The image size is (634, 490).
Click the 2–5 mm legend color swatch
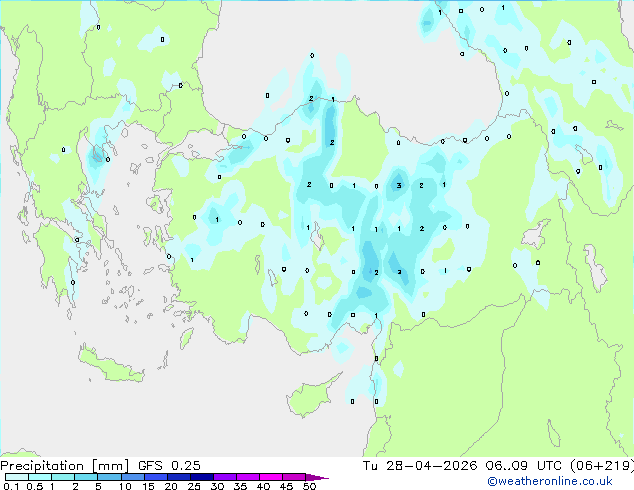86,477
